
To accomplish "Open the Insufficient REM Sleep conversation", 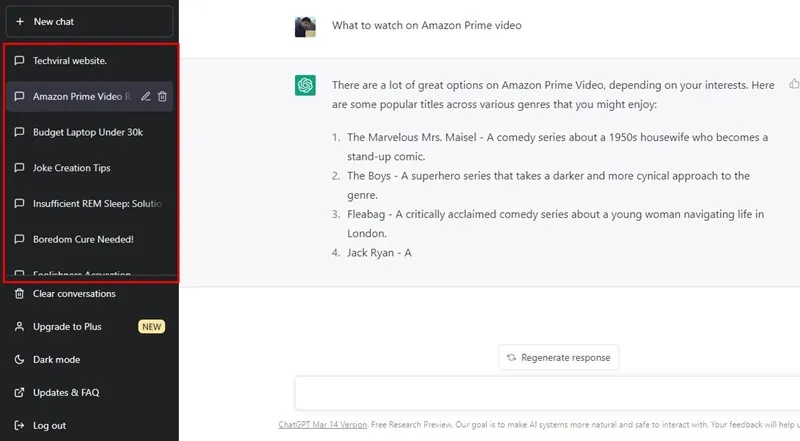I will coord(89,204).
